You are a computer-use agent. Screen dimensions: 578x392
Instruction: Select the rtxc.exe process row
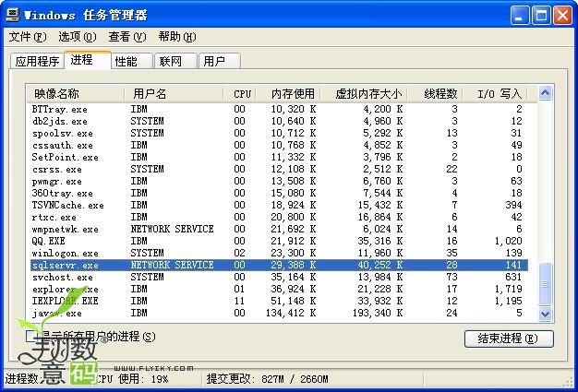(x=279, y=217)
